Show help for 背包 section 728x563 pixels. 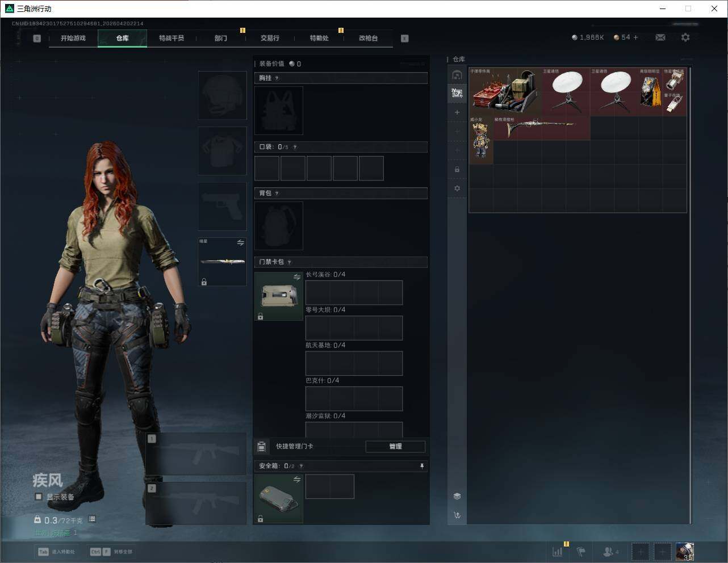[x=277, y=194]
